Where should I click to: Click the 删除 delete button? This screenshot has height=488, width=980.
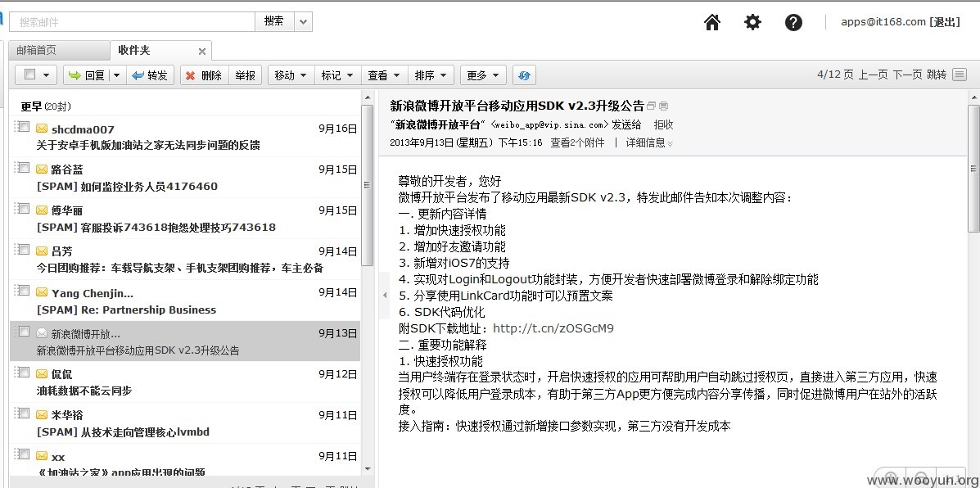click(205, 75)
